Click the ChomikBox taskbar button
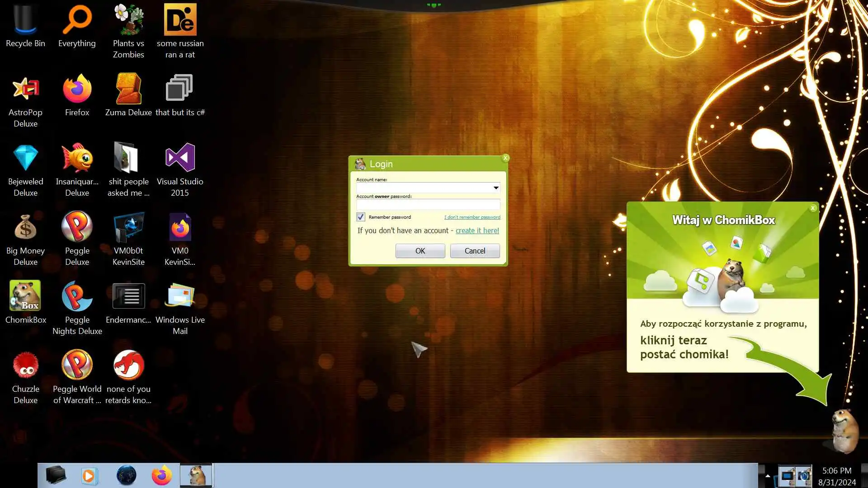Viewport: 868px width, 488px height. 196,475
